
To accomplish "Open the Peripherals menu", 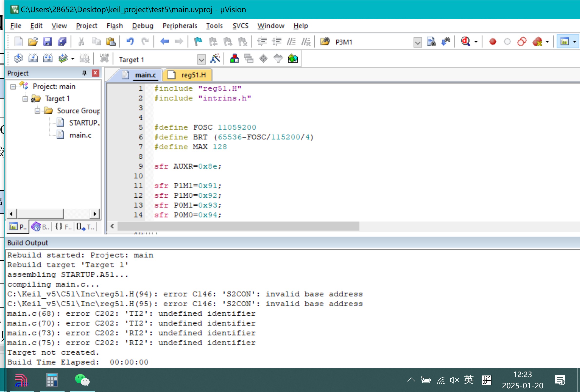I will [180, 26].
